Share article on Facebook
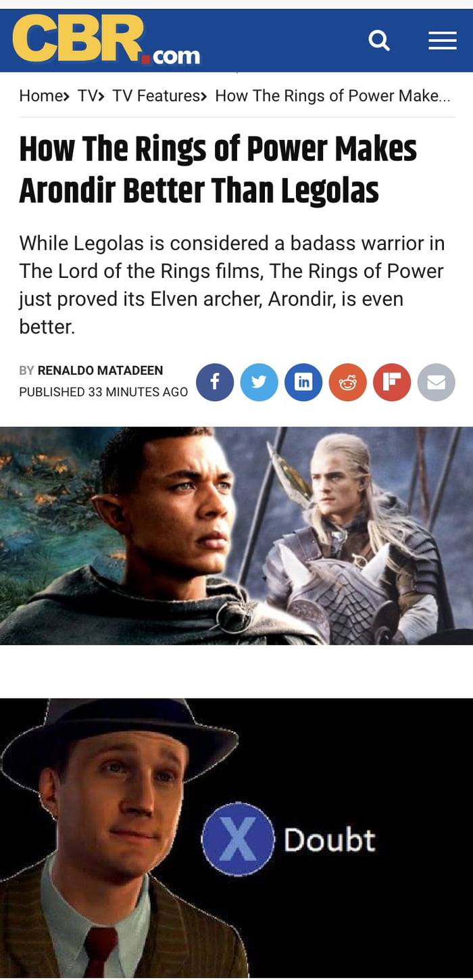This screenshot has width=473, height=980. click(x=215, y=382)
